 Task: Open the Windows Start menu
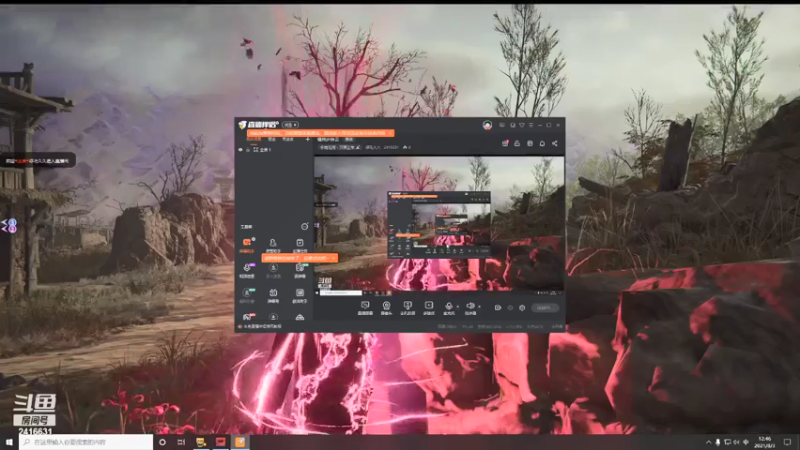tap(9, 442)
